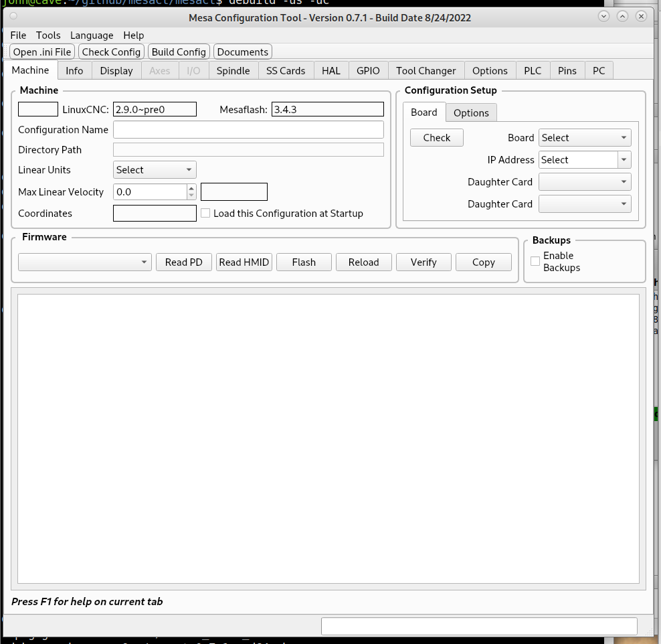Switch to the PC tab
661x644 pixels.
(599, 70)
